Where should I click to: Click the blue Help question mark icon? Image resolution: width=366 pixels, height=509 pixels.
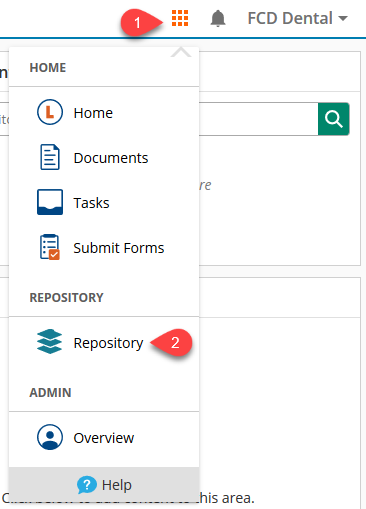click(87, 485)
